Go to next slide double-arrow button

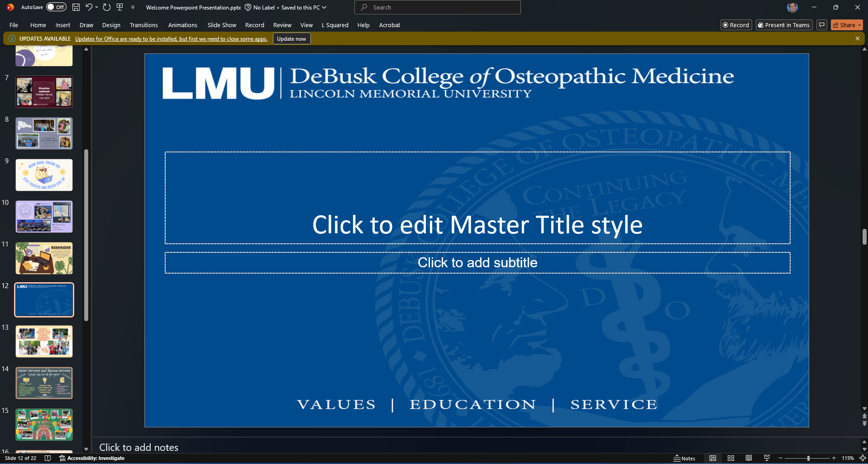(864, 424)
